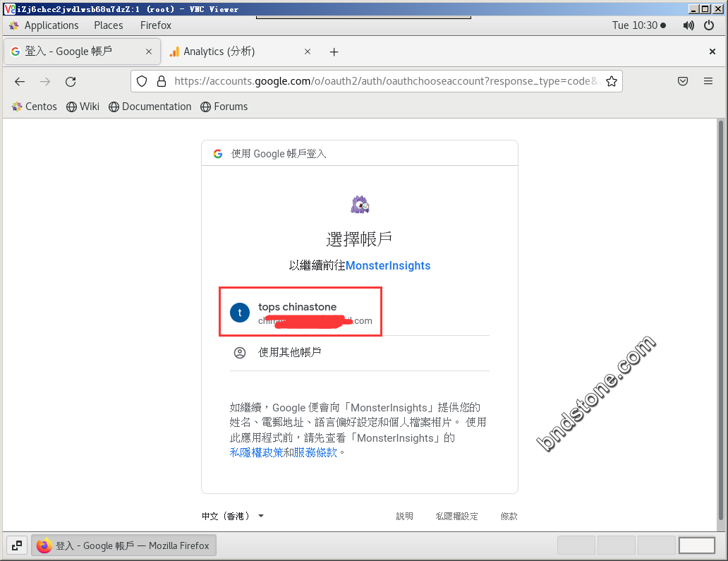Switch to the last workspace in pager

696,545
